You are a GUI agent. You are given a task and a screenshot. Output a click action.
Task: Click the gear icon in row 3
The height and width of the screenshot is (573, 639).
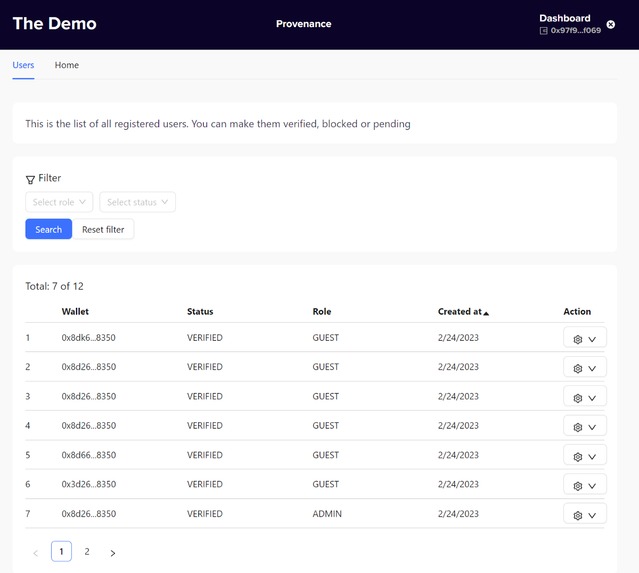(x=577, y=398)
